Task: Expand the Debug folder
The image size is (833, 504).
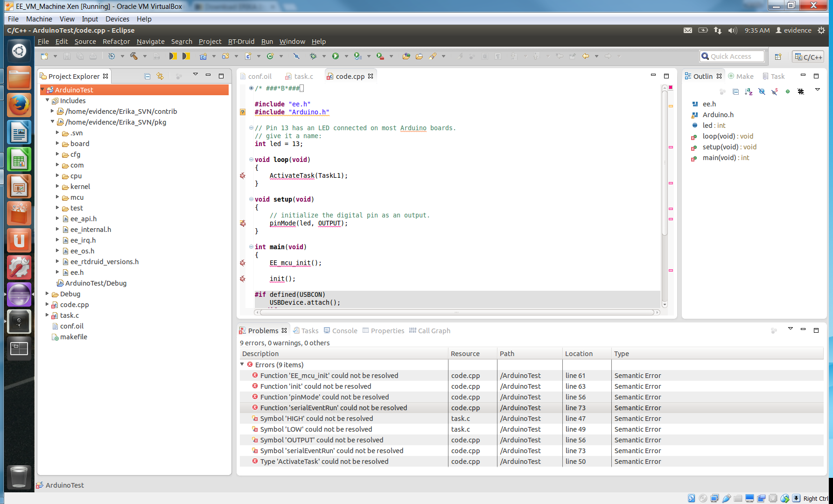Action: pos(48,294)
